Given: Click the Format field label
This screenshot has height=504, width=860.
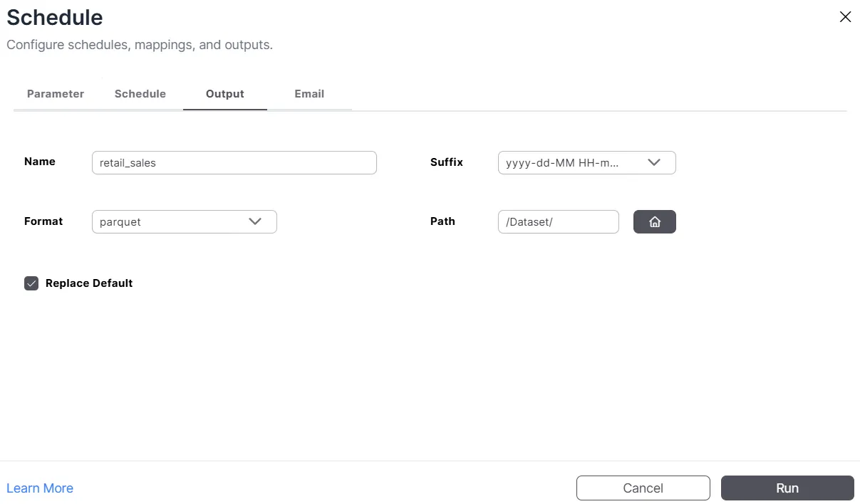Looking at the screenshot, I should point(43,221).
